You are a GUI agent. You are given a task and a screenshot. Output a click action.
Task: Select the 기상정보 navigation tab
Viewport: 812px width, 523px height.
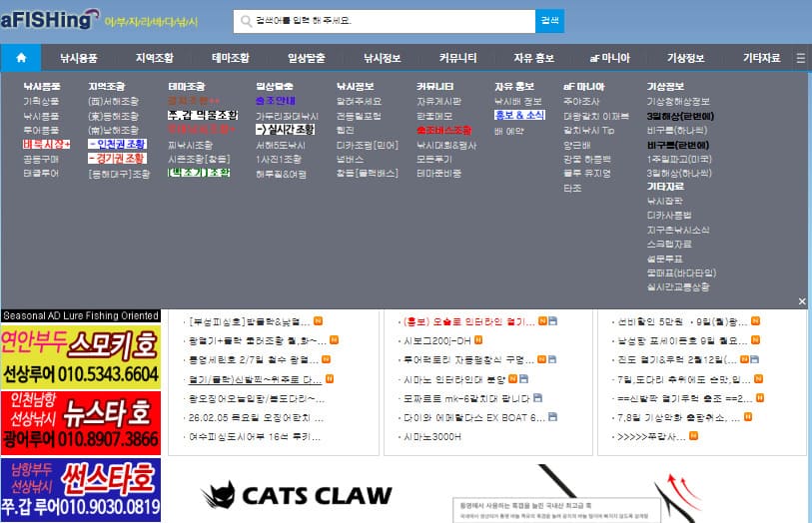click(685, 58)
